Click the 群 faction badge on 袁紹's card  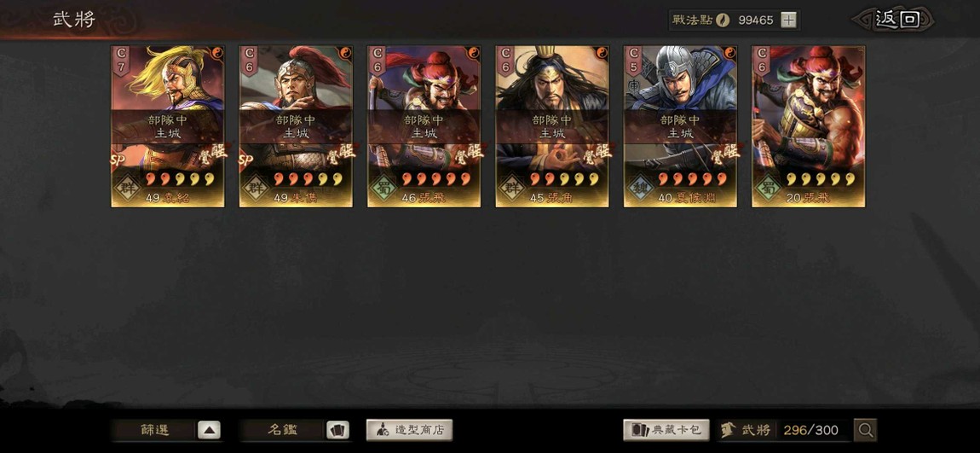click(x=130, y=187)
